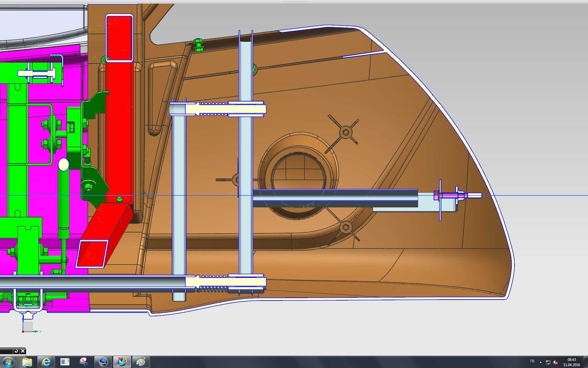Click the Show Desktop strip at the taskbar end

pyautogui.click(x=586, y=362)
